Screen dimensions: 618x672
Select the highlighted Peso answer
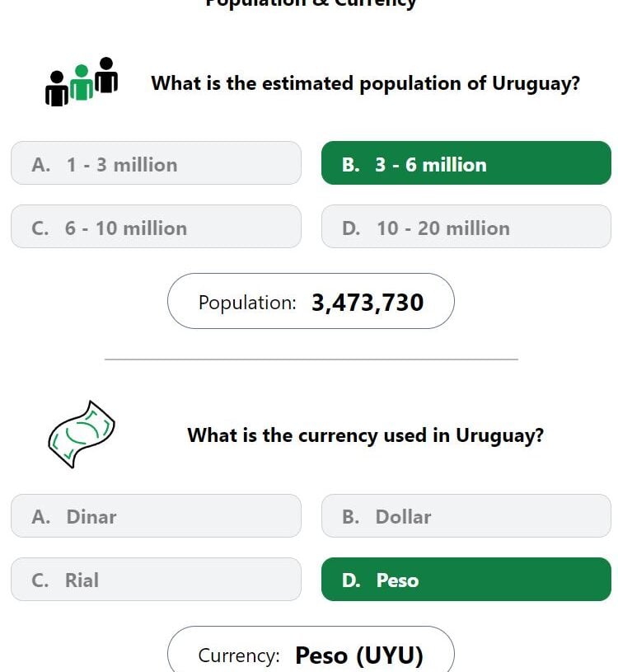(x=466, y=579)
